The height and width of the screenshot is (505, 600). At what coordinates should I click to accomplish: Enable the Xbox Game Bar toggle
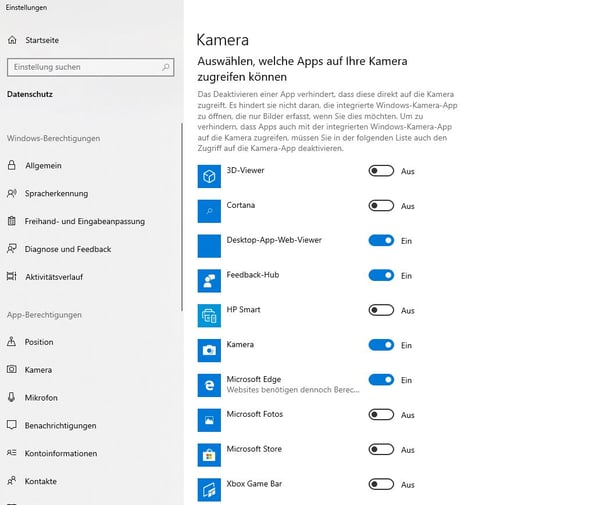coord(381,484)
